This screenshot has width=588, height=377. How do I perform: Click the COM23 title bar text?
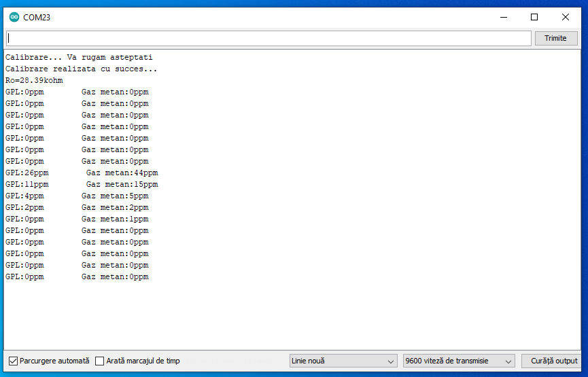37,17
